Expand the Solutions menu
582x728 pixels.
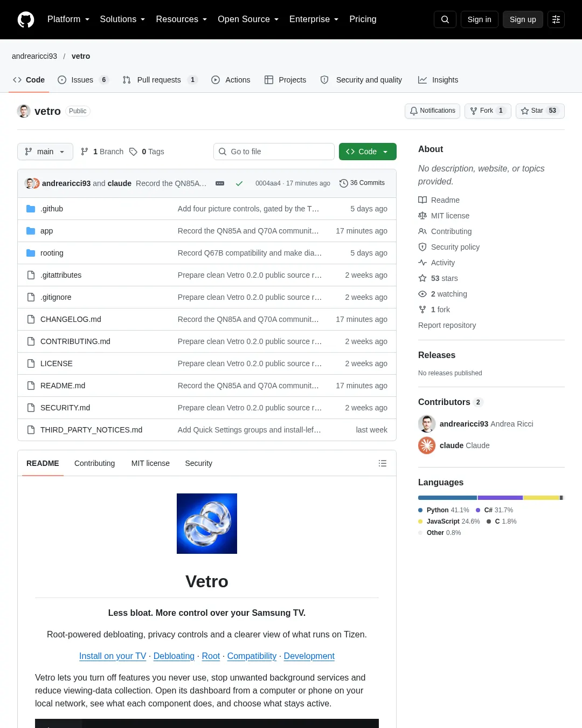tap(122, 19)
